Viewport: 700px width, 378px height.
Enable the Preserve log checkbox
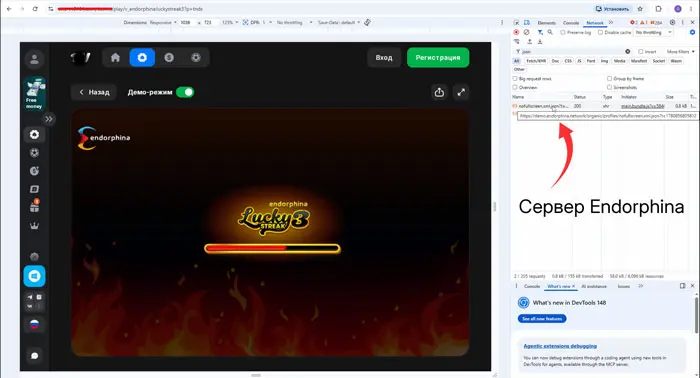tap(563, 33)
